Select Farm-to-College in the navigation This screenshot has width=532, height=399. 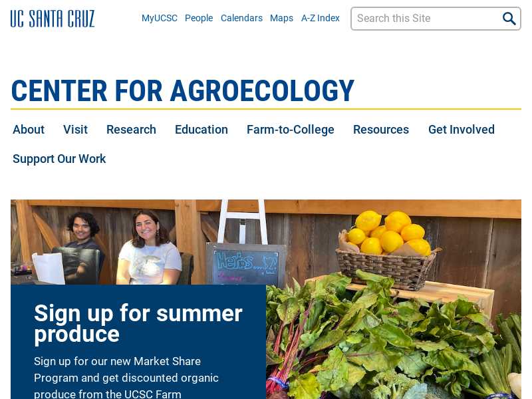[291, 130]
